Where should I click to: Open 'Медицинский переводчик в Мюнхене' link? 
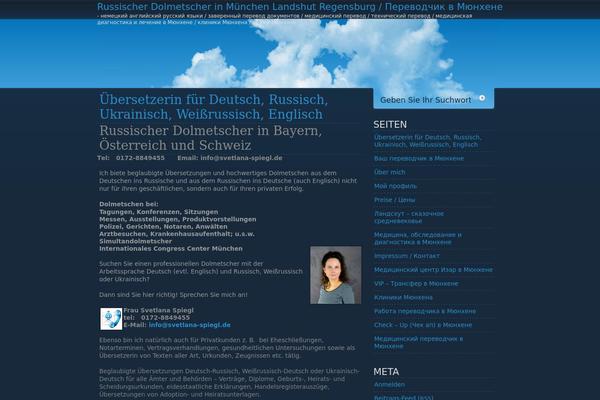coord(418,342)
